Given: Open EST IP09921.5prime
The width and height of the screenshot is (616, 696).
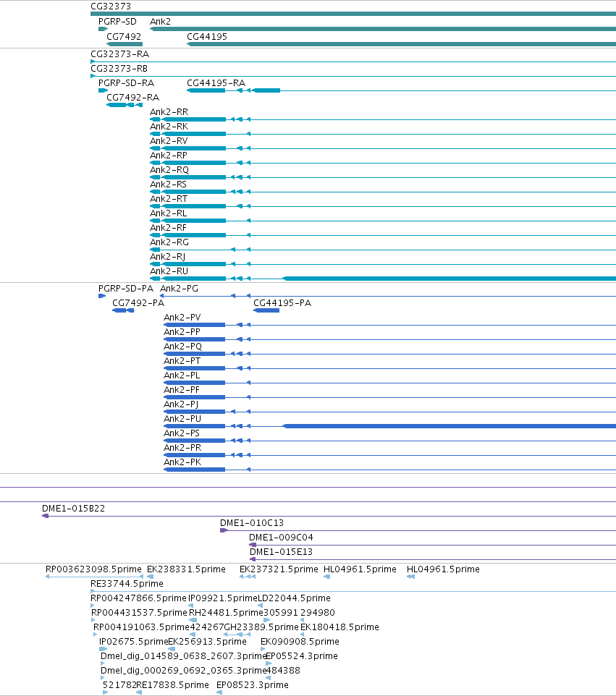Looking at the screenshot, I should (x=223, y=598).
